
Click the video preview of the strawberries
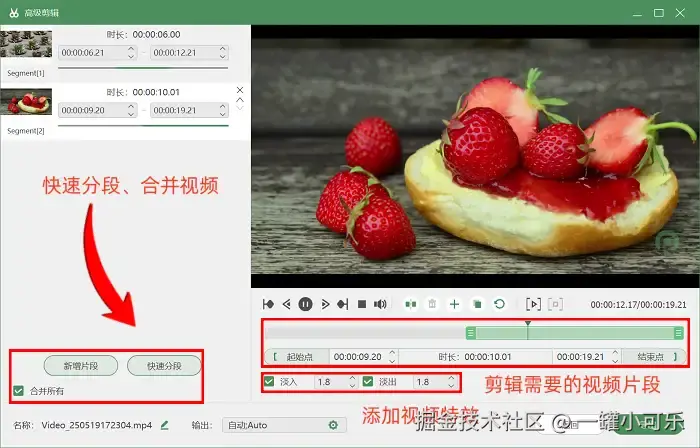[x=475, y=156]
